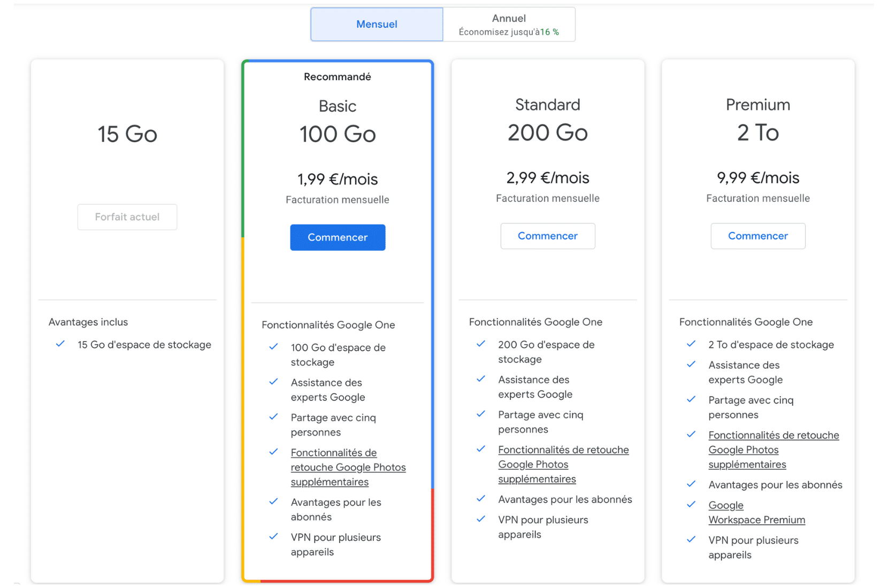Click Basic plan's Assistance des experts checkmark

pos(273,382)
